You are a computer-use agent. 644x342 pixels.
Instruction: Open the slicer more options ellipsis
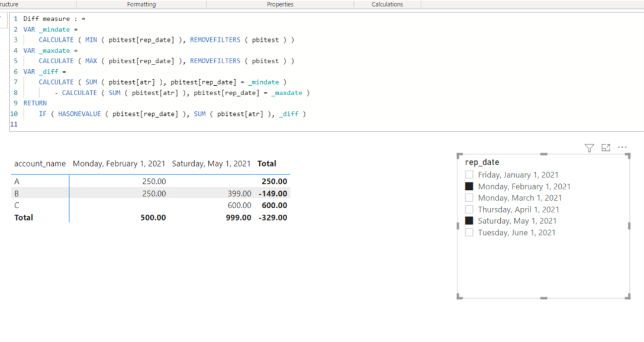pyautogui.click(x=622, y=147)
